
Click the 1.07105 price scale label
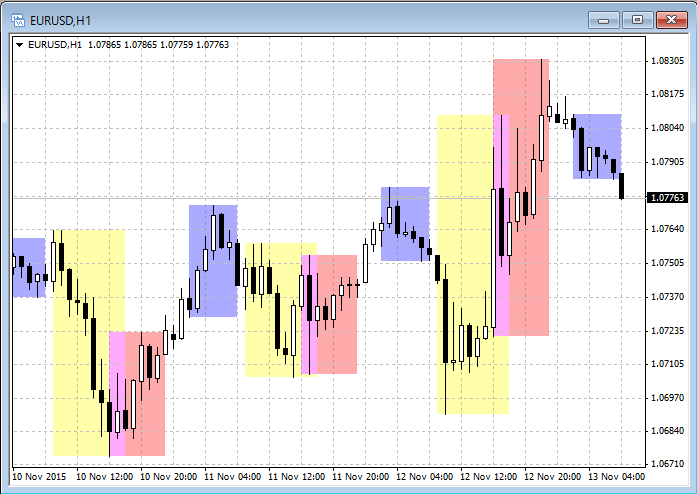(667, 364)
